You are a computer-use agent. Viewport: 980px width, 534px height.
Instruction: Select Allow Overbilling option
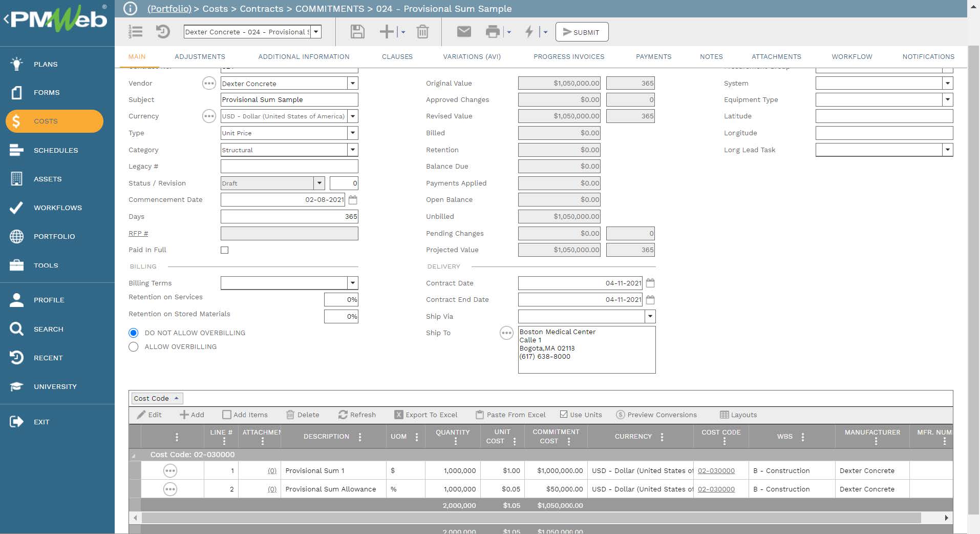(x=134, y=347)
